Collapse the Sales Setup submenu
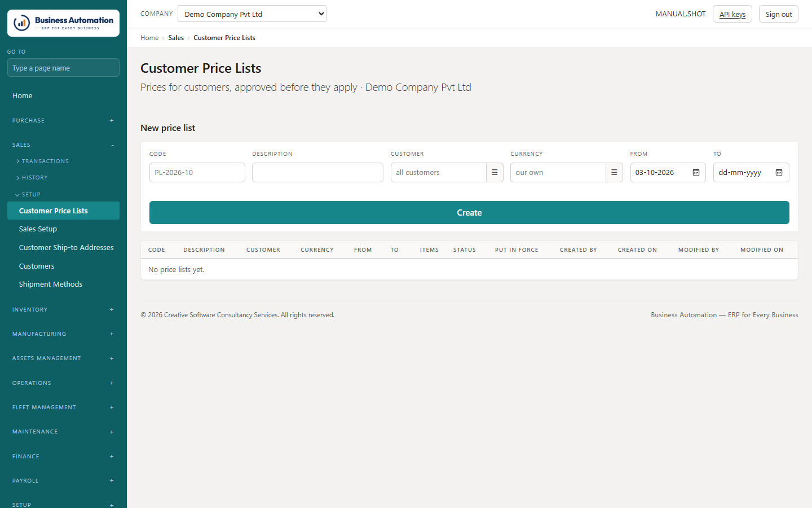The height and width of the screenshot is (508, 812). pos(28,195)
